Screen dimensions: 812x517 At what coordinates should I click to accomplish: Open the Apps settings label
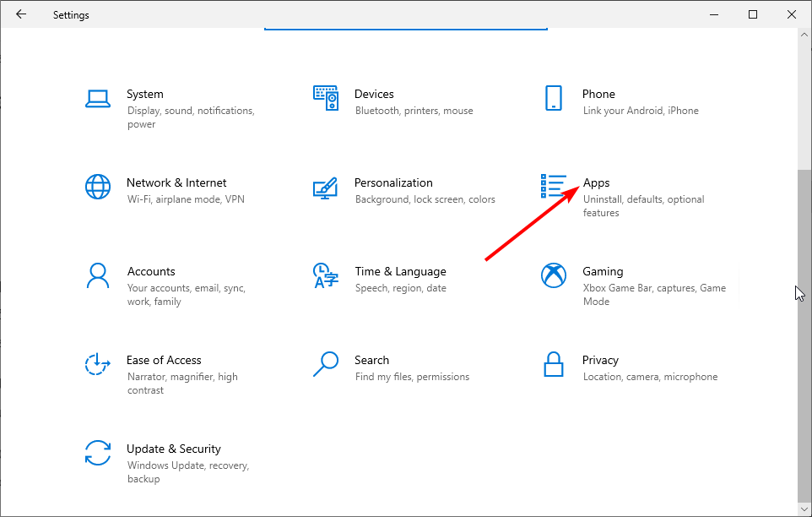596,182
